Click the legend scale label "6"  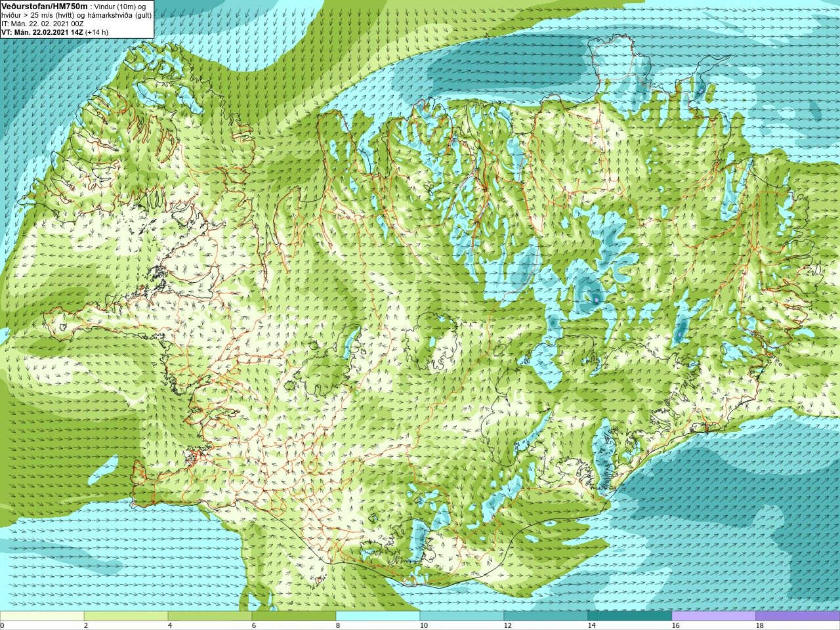(254, 625)
